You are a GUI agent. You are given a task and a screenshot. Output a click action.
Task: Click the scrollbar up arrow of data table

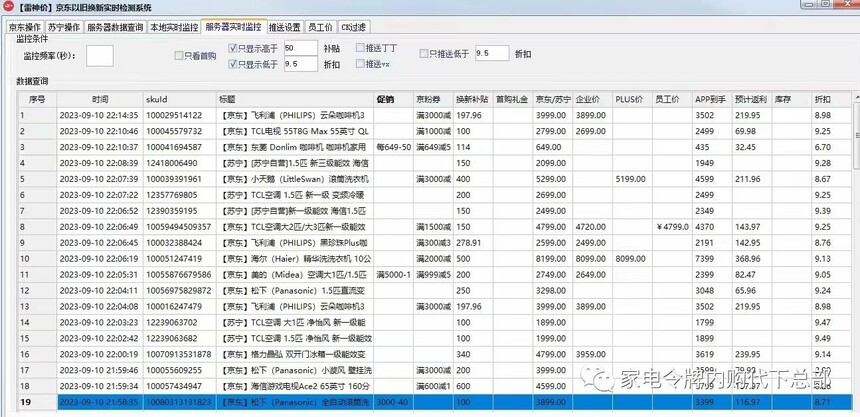[x=857, y=97]
